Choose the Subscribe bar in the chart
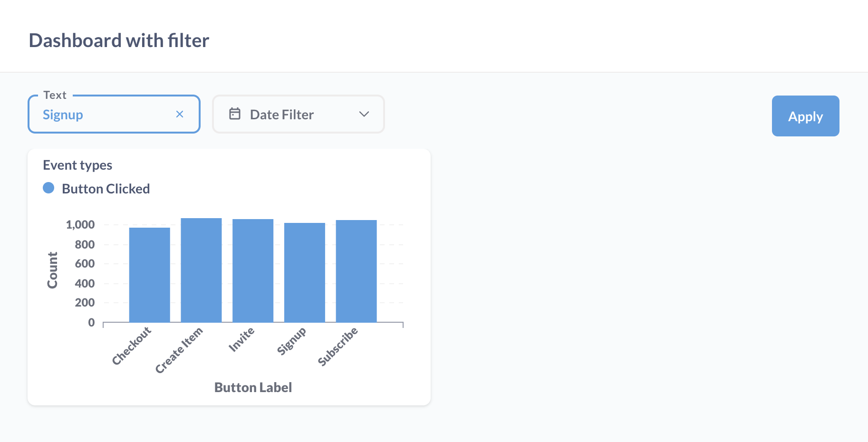The image size is (868, 442). pyautogui.click(x=356, y=271)
